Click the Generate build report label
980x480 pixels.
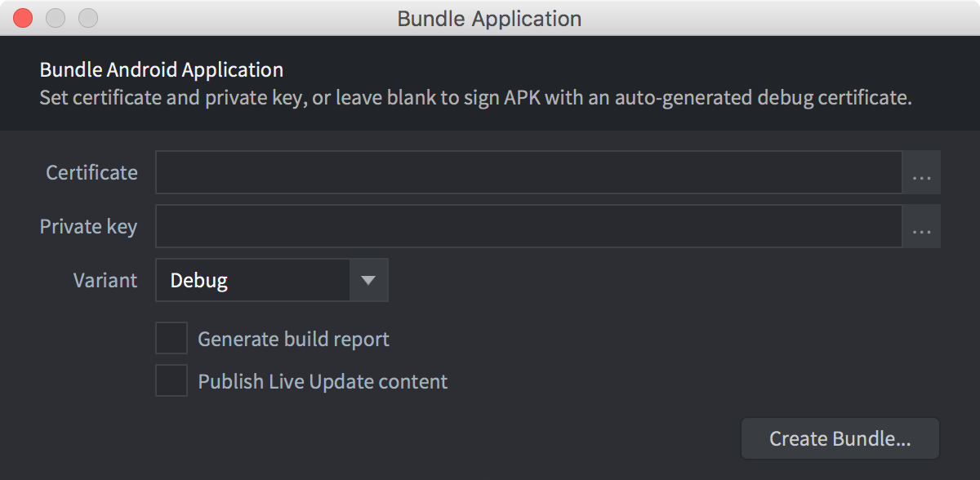(293, 338)
